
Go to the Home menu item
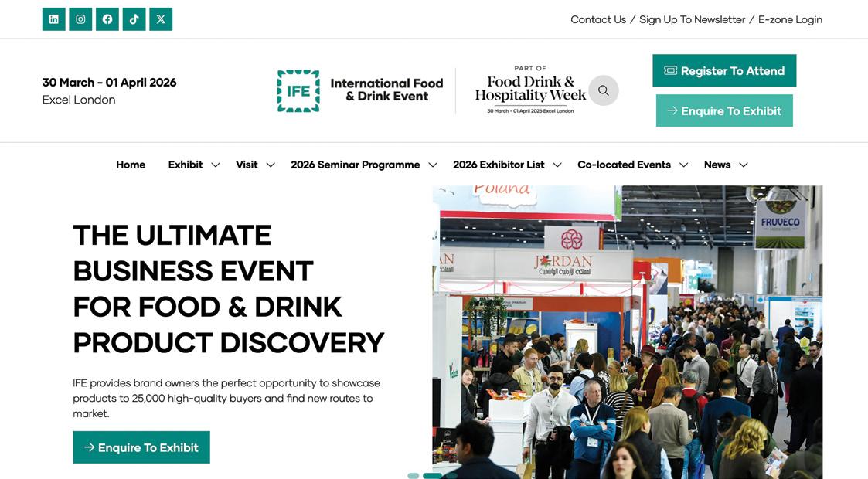click(x=131, y=165)
